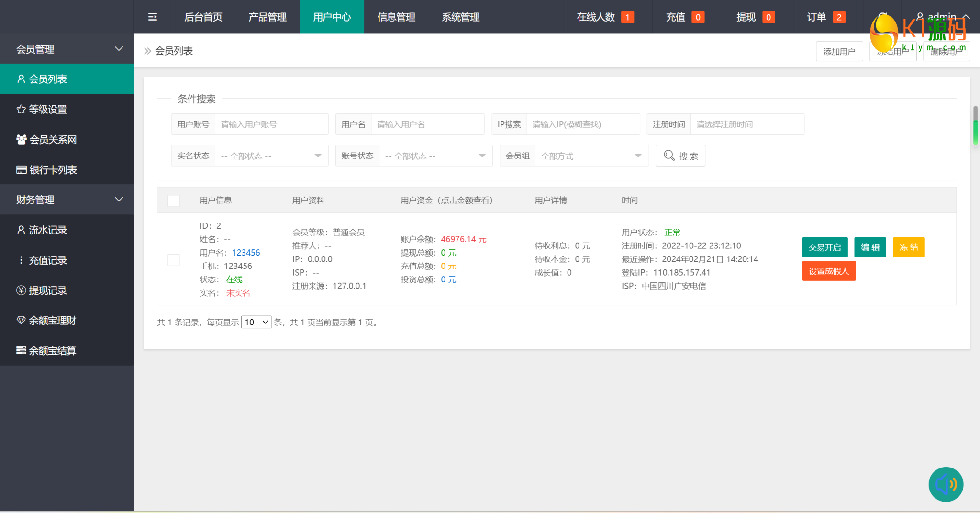This screenshot has height=513, width=980.
Task: Switch to 产品管理 top tab
Action: [x=267, y=17]
